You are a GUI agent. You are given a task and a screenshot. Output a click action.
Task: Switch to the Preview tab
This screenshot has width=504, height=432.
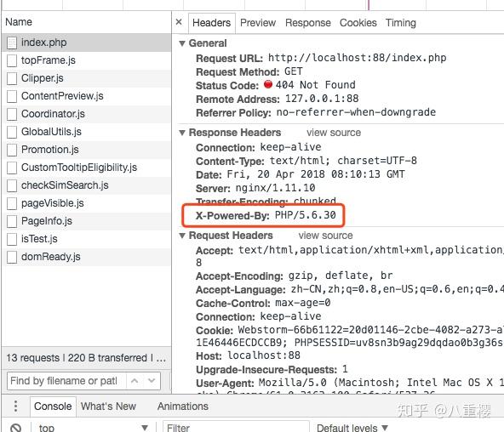tap(258, 23)
